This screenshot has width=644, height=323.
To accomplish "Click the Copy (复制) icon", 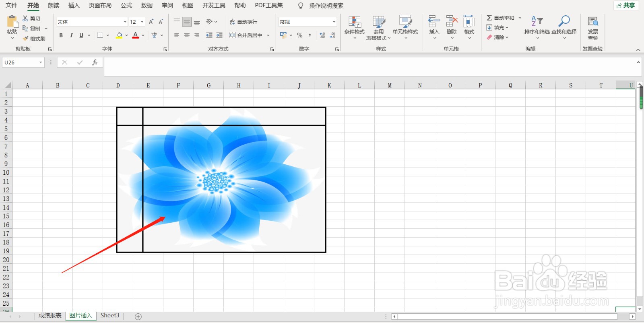I will pos(25,29).
